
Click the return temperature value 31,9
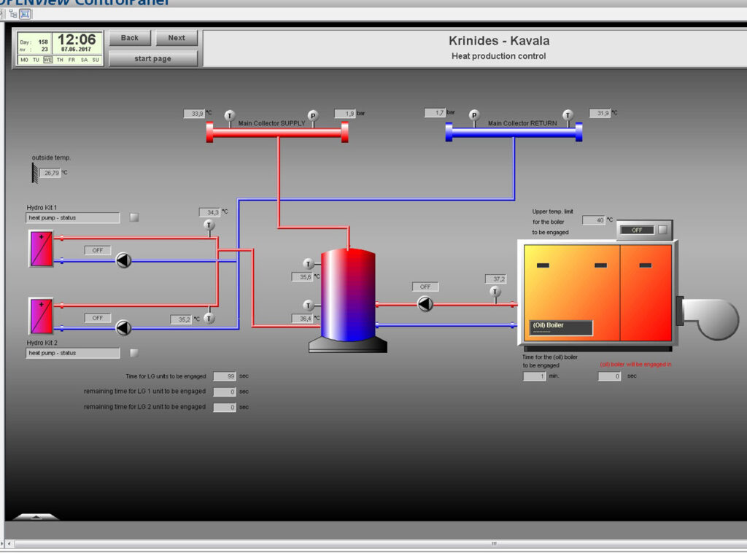[600, 113]
